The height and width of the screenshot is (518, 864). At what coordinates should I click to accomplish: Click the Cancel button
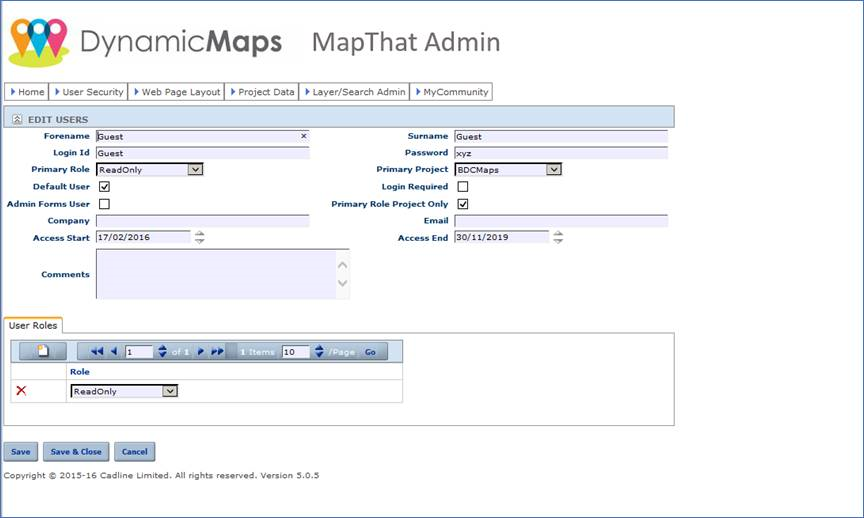[x=134, y=451]
